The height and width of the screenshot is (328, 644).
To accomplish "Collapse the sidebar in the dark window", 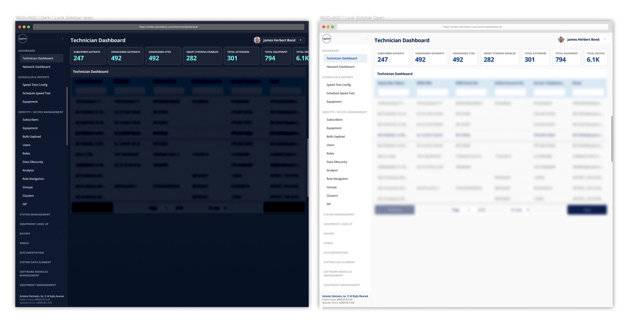I will 62,39.
